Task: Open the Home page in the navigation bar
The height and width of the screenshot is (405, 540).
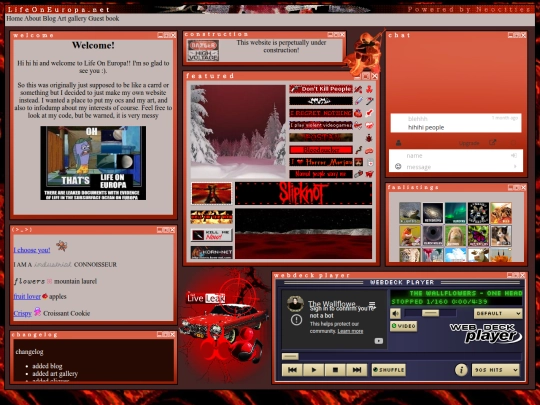Action: (15, 19)
